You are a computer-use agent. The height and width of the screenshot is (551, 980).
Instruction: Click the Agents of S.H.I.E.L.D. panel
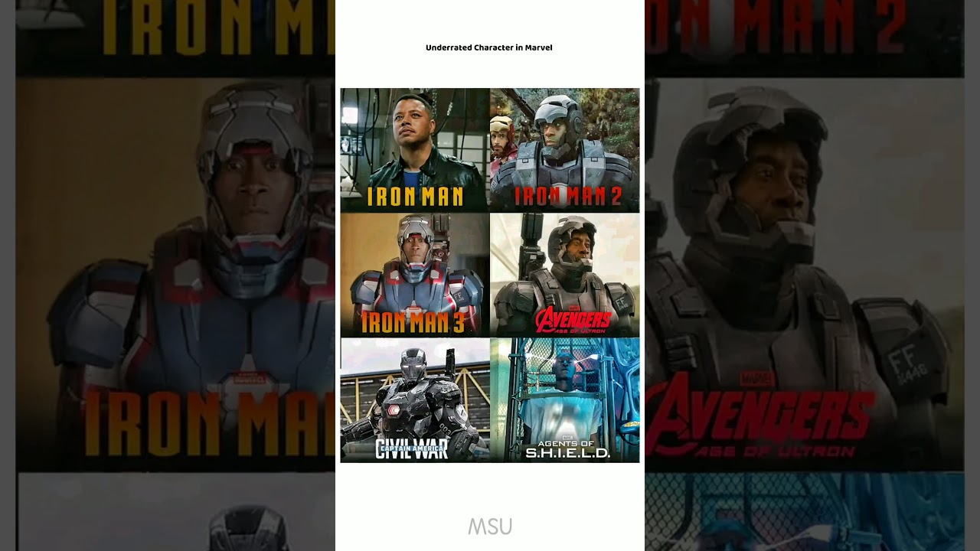coord(564,399)
